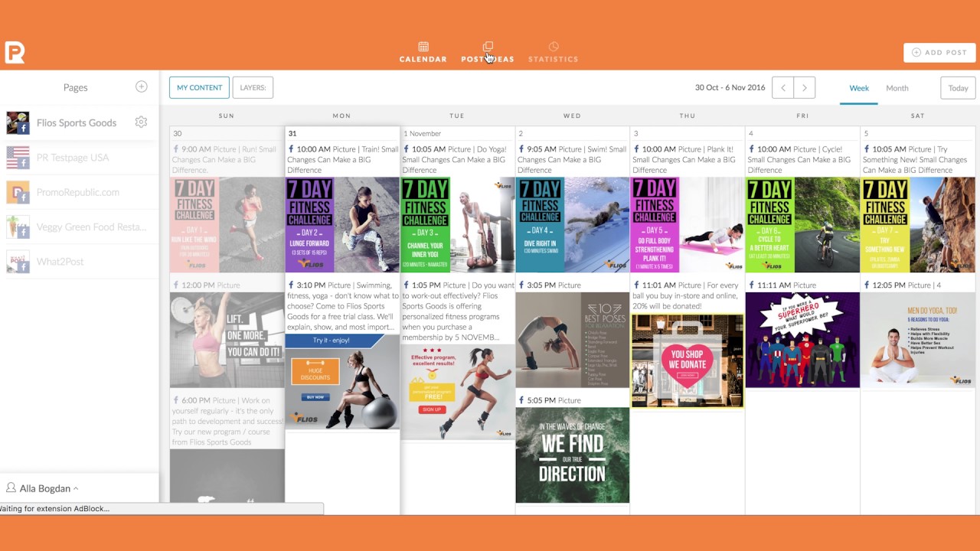Viewport: 980px width, 551px height.
Task: Click Facebook icon on Sunday 12:00 PM post
Action: click(x=175, y=285)
